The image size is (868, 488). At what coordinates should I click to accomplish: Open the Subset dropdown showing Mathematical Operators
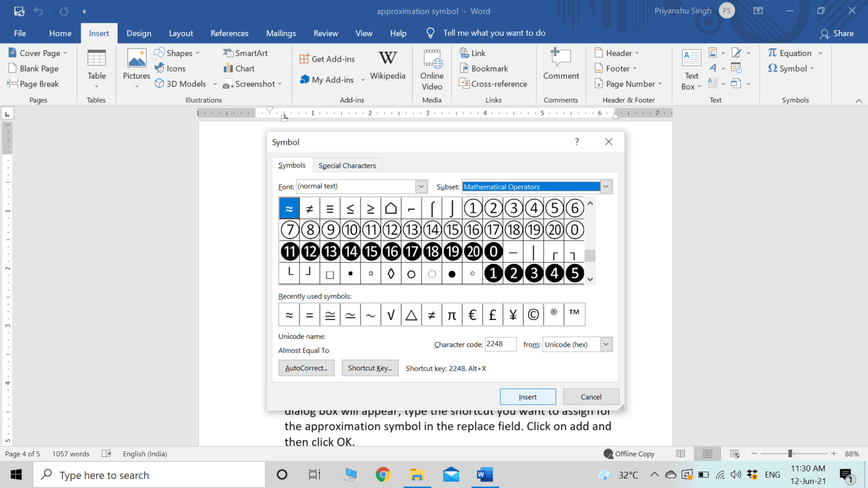605,186
